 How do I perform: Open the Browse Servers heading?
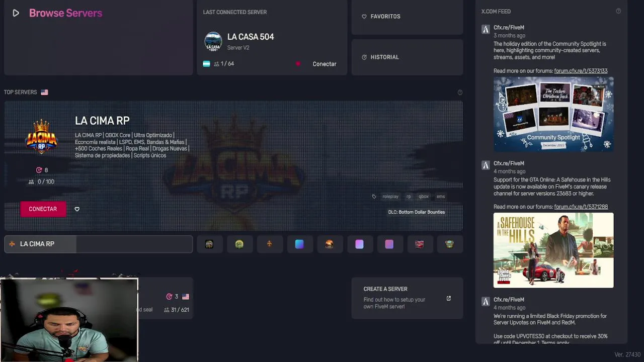(x=65, y=13)
